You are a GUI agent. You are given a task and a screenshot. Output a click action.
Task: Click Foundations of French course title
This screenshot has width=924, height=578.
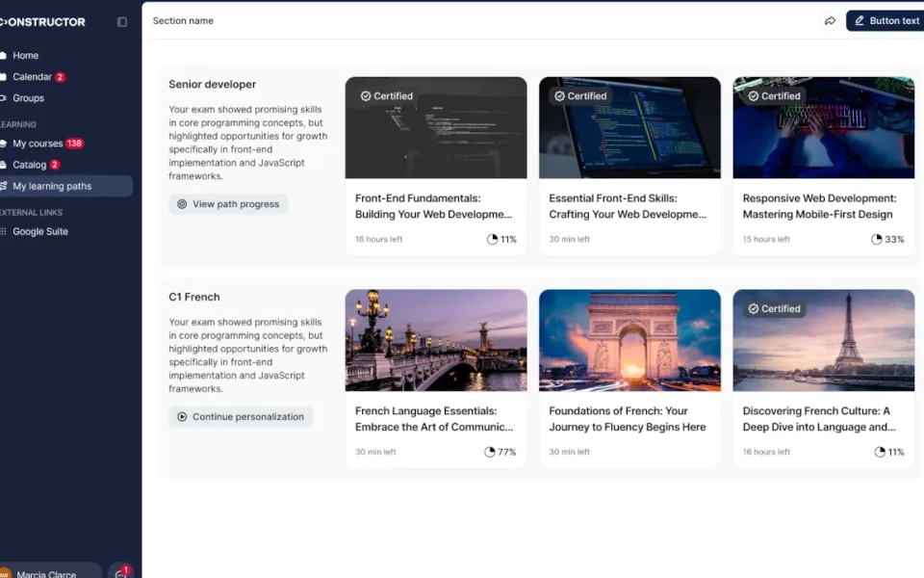(x=627, y=419)
